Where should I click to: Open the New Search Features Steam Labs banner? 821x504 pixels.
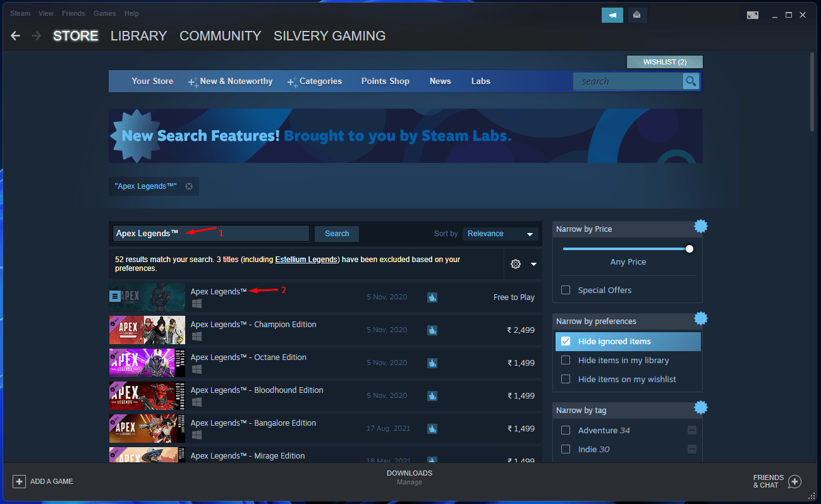tap(406, 136)
